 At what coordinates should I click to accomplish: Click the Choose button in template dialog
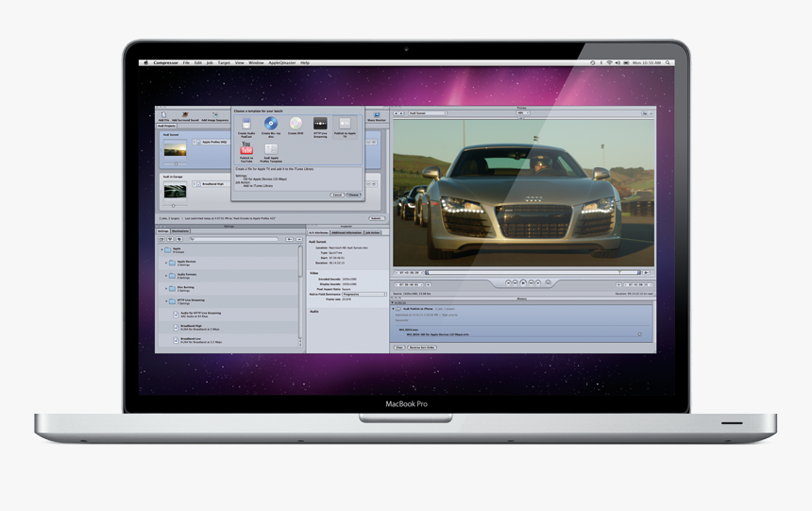point(354,195)
